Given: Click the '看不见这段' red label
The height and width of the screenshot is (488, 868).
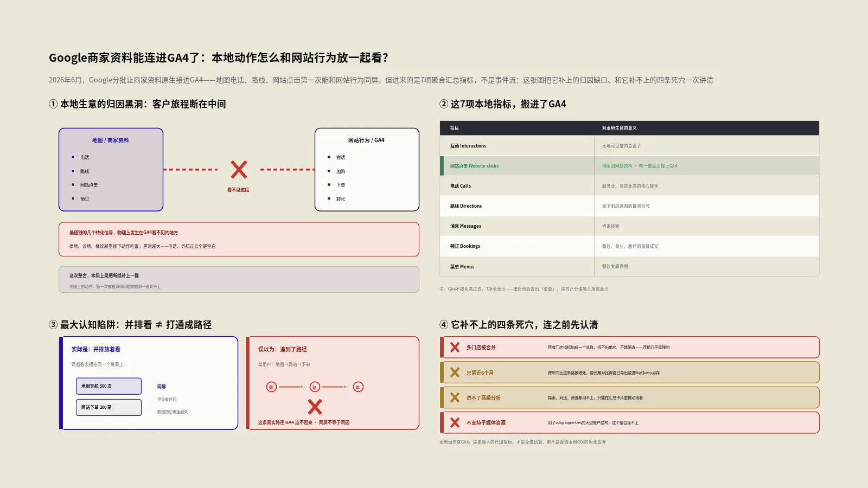Looking at the screenshot, I should pos(238,190).
